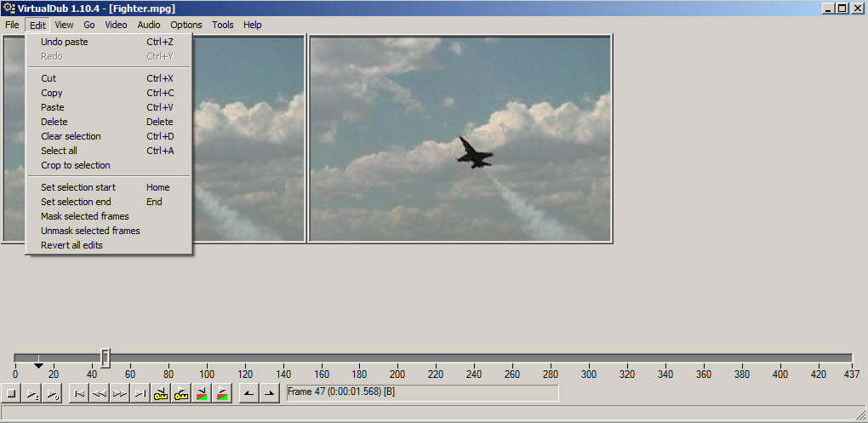Step backward with the rewind button
The width and height of the screenshot is (868, 423).
[x=100, y=394]
